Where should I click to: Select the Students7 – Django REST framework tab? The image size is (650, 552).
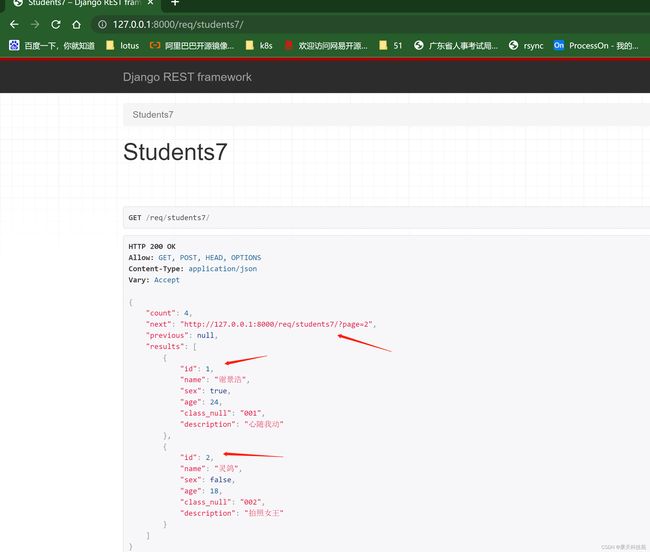(84, 2)
